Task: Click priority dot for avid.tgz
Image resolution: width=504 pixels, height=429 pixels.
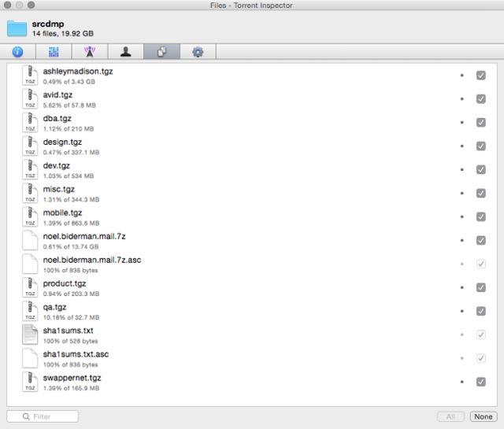Action: coord(462,98)
